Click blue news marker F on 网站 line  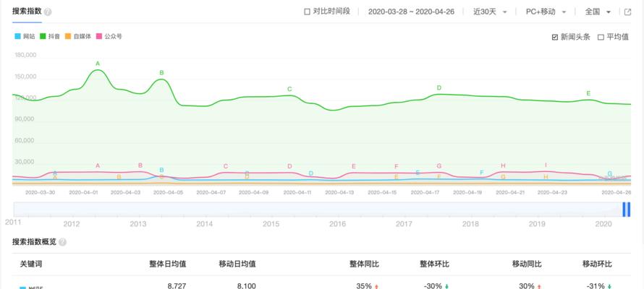482,173
